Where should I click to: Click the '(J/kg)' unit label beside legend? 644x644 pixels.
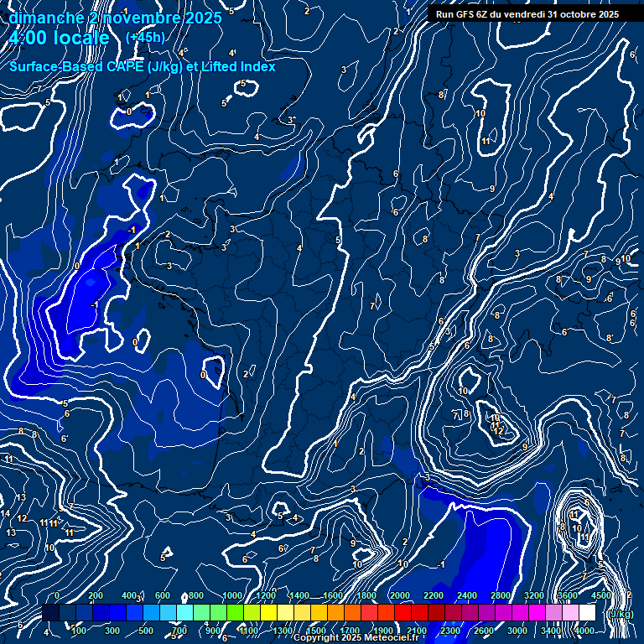pos(621,614)
